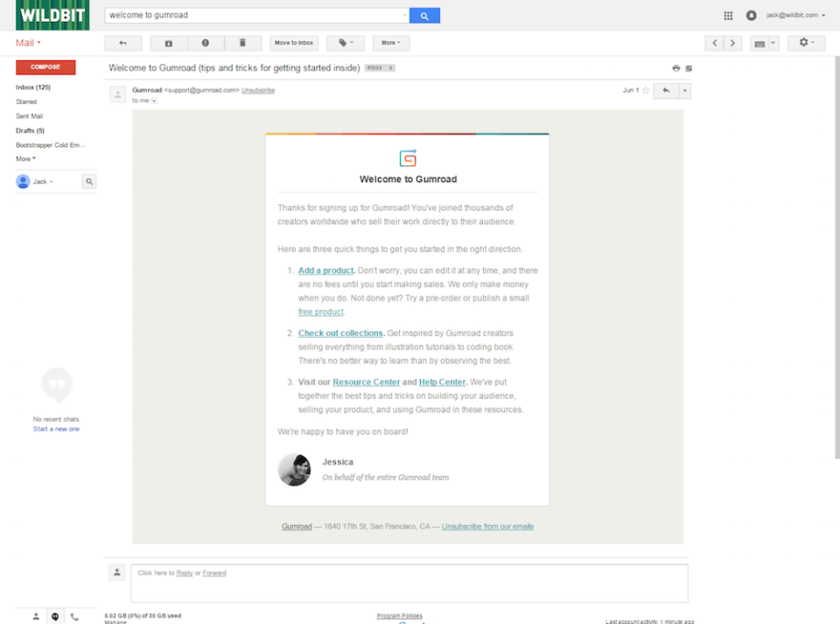Open the free product link
The image size is (840, 624).
point(321,312)
